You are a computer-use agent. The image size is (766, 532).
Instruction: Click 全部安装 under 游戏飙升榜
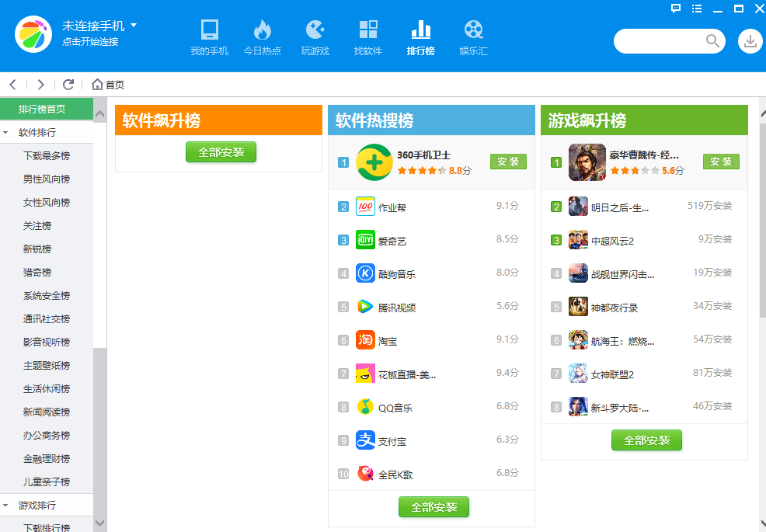tap(647, 440)
